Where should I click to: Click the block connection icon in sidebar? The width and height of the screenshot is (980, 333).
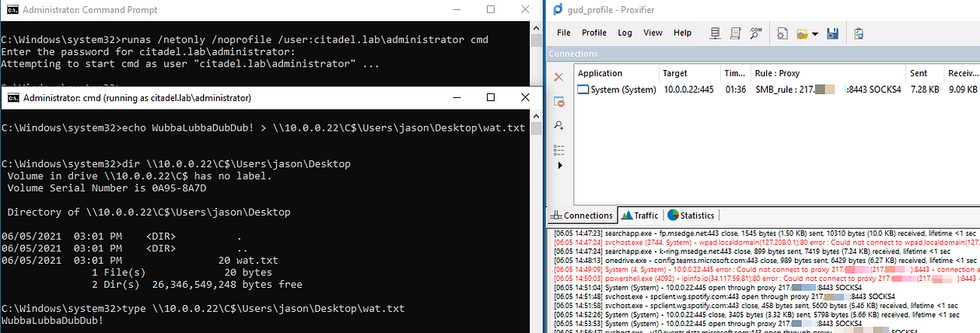(x=558, y=101)
